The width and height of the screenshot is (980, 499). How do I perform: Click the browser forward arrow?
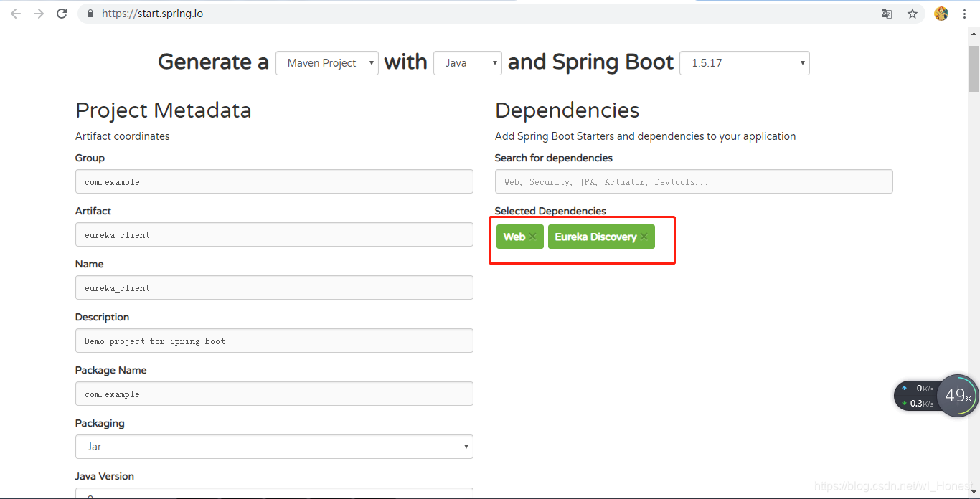click(x=39, y=14)
